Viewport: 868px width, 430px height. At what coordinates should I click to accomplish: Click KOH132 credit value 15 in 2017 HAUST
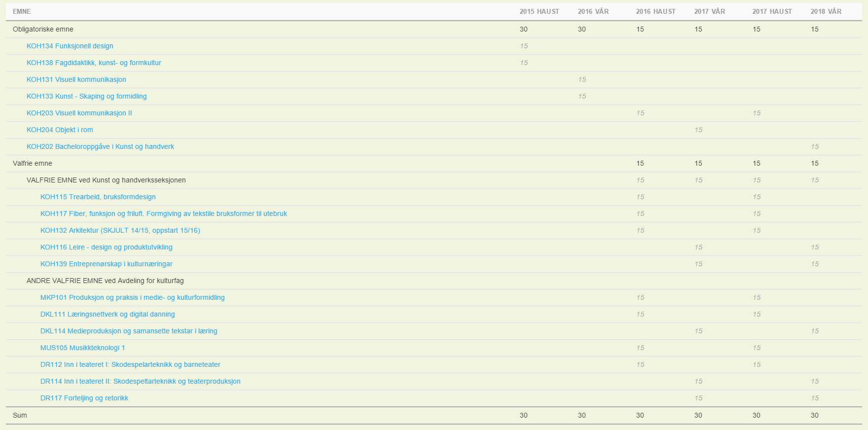click(x=757, y=230)
